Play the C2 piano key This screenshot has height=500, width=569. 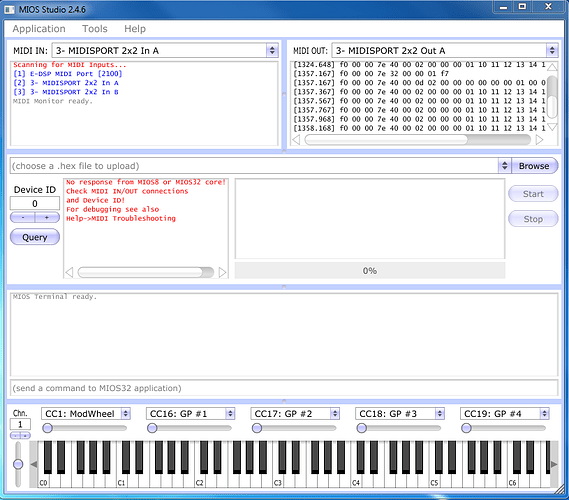click(199, 482)
